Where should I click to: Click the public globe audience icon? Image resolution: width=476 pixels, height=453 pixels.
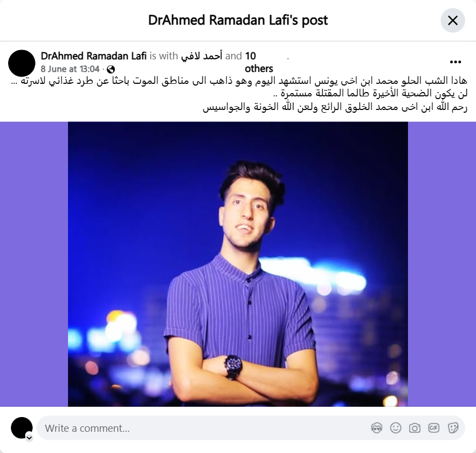click(x=111, y=70)
